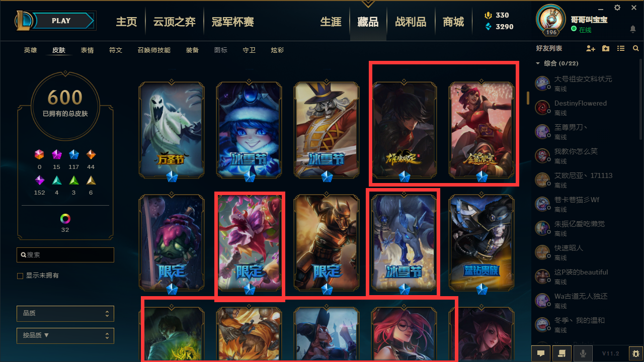Click the bug report icon
The height and width of the screenshot is (362, 644).
click(635, 353)
